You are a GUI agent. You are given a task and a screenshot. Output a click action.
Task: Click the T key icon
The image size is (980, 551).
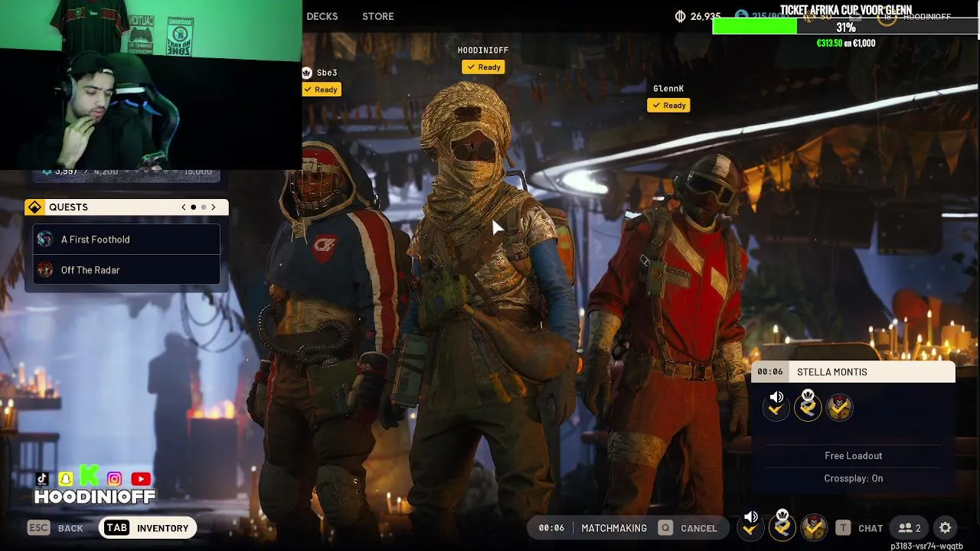tap(843, 528)
